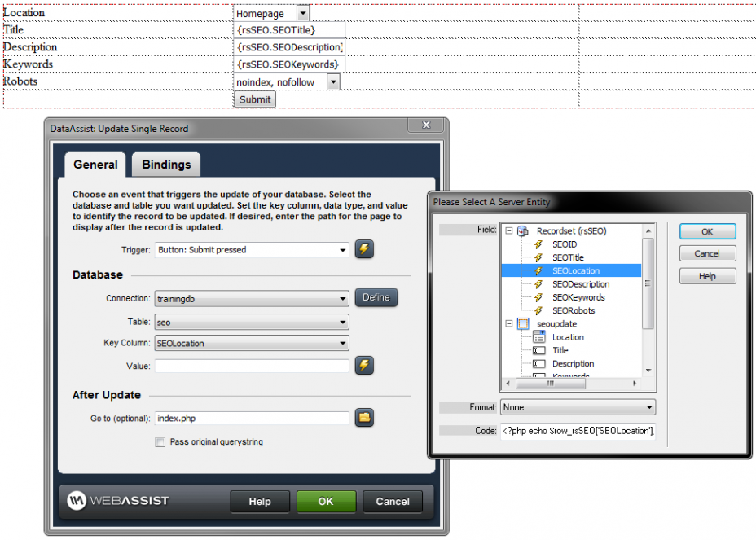Open the Connection dropdown showing trainingdb

tap(342, 298)
